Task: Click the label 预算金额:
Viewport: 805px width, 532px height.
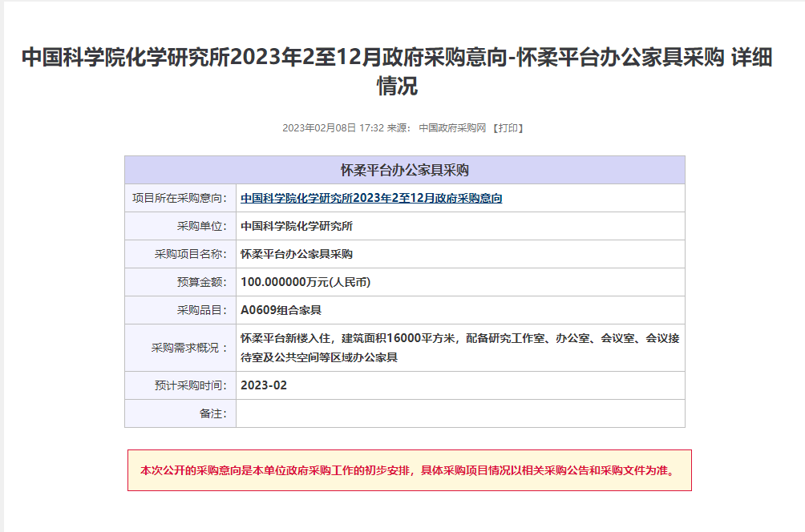Action: pos(202,282)
